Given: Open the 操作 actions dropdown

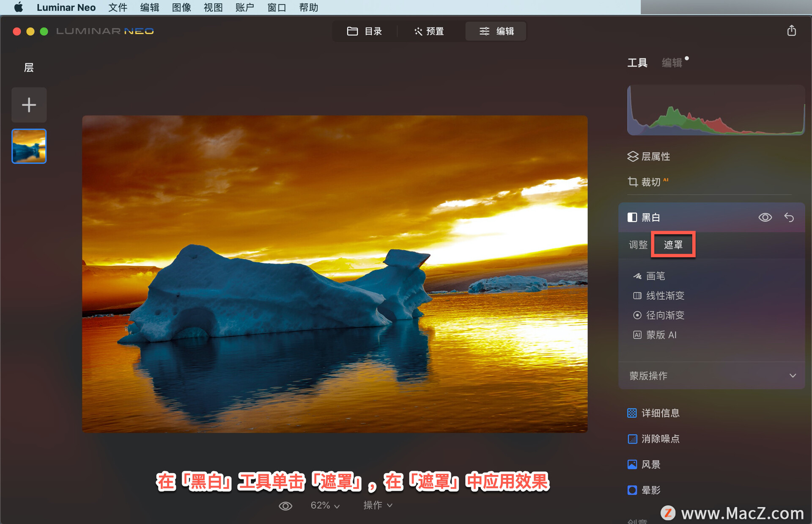Looking at the screenshot, I should click(378, 505).
